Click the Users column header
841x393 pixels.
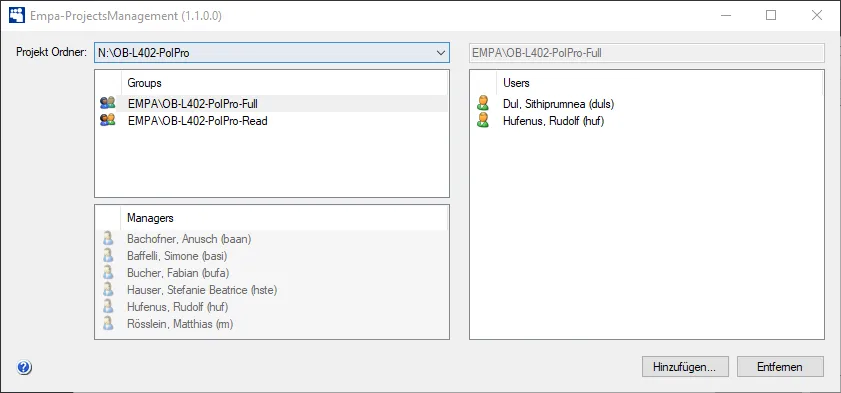659,83
